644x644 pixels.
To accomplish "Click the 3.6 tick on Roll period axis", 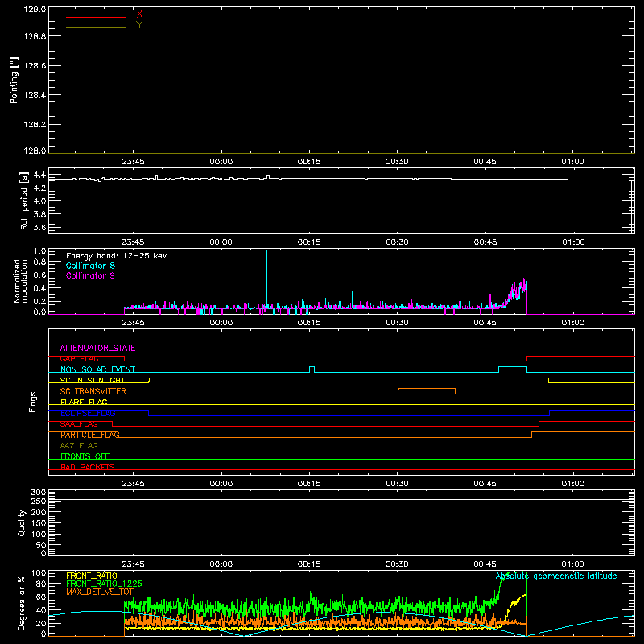I will coord(39,227).
